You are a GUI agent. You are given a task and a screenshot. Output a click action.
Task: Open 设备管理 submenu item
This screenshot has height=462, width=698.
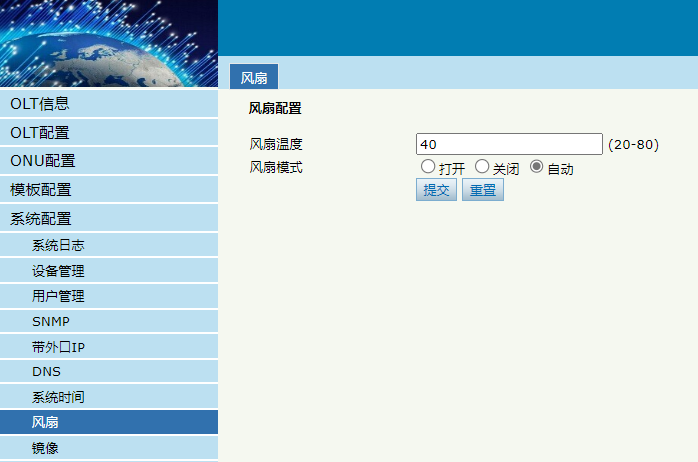[x=109, y=270]
